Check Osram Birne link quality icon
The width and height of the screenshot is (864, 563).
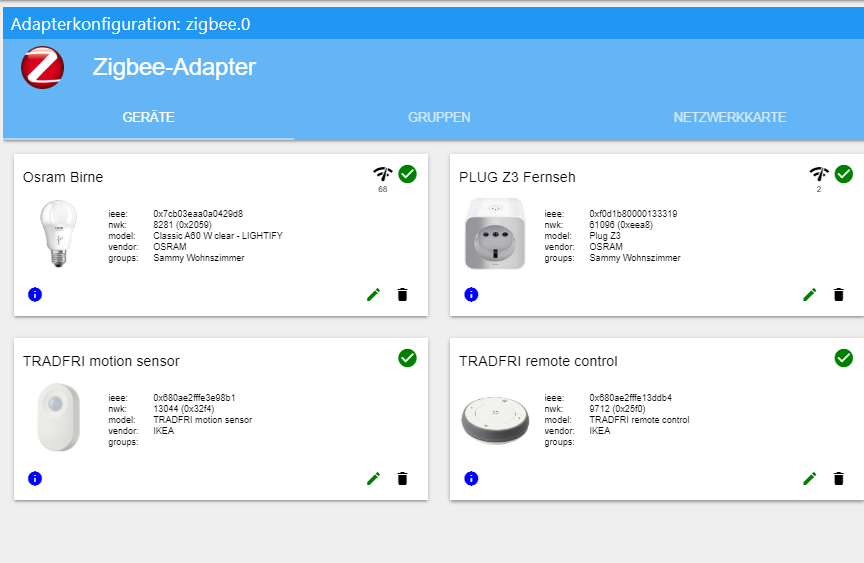382,174
